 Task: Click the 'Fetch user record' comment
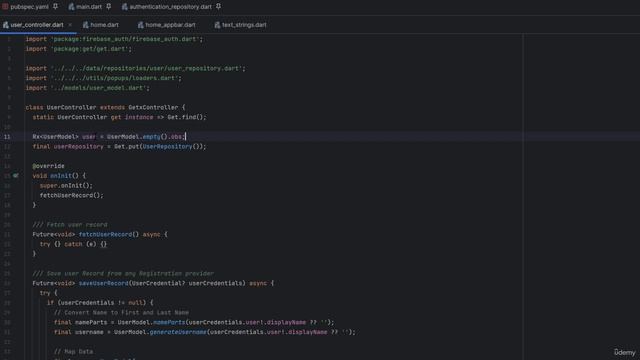point(70,225)
